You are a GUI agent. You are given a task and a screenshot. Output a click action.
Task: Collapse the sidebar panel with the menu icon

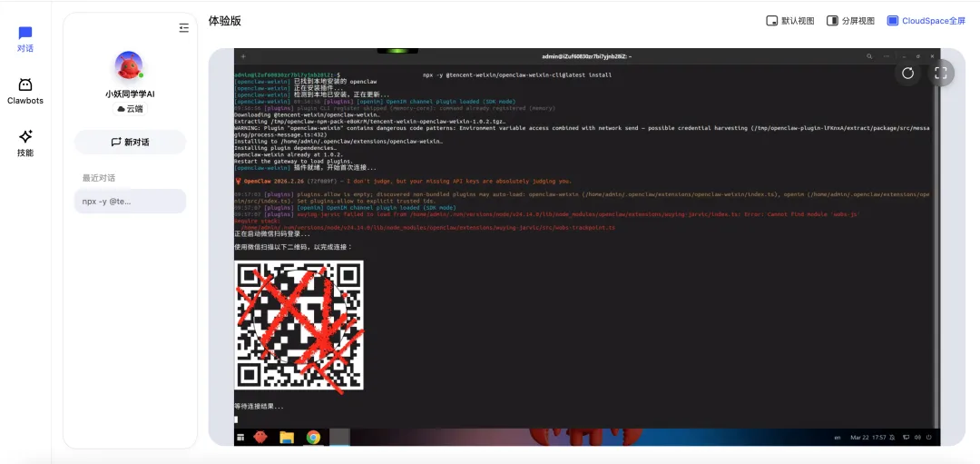pyautogui.click(x=183, y=27)
